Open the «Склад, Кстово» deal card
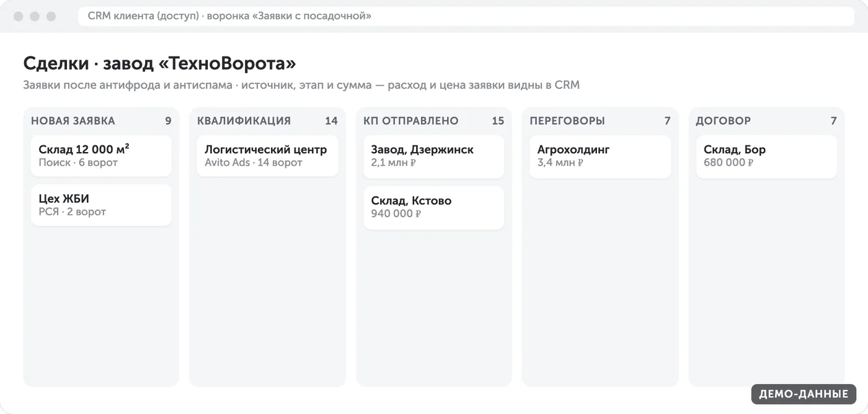 click(x=433, y=208)
